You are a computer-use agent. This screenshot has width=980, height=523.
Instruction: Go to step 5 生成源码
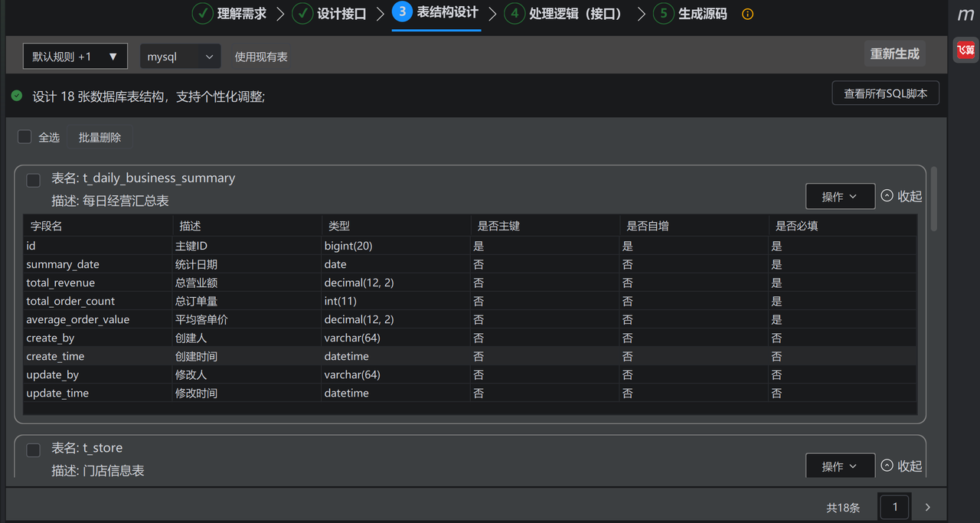690,14
